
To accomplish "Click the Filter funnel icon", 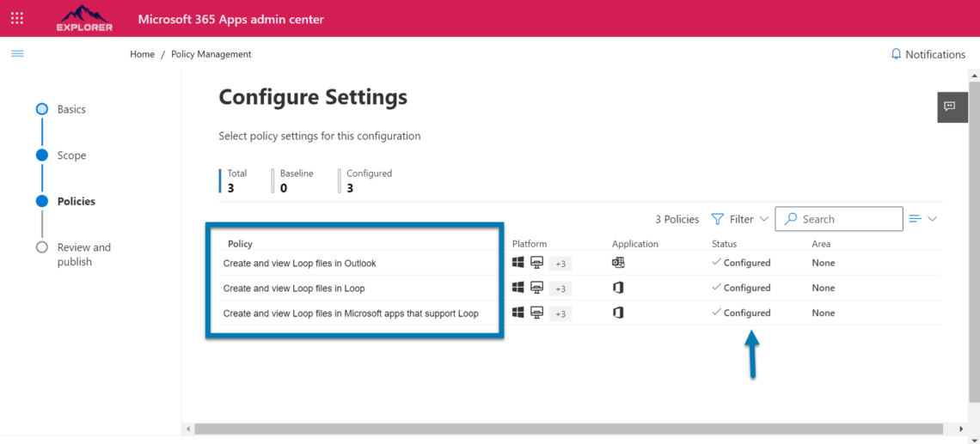I will click(718, 219).
